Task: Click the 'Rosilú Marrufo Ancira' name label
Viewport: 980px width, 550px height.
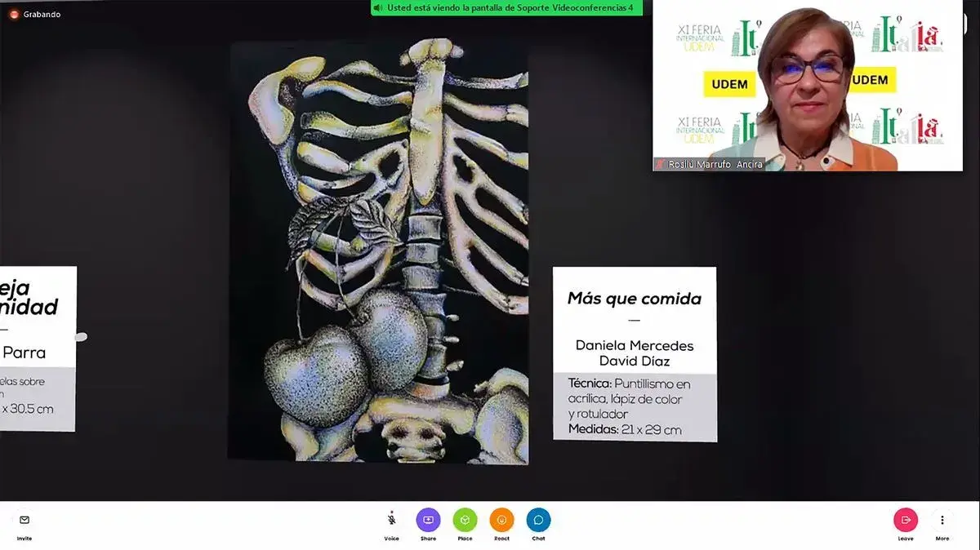Action: [x=715, y=164]
